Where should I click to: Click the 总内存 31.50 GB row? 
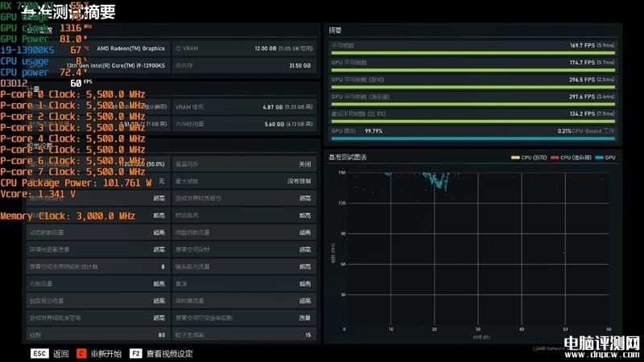pyautogui.click(x=244, y=66)
